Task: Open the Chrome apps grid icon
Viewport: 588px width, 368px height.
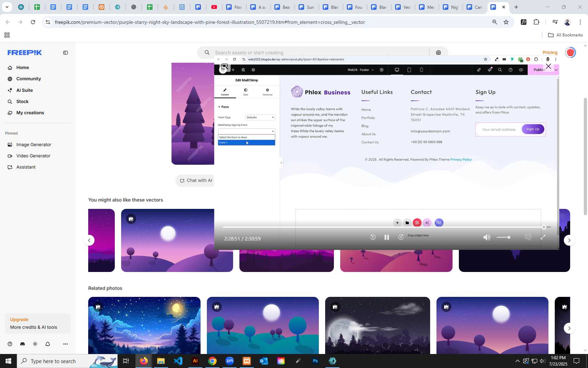Action: (7, 35)
